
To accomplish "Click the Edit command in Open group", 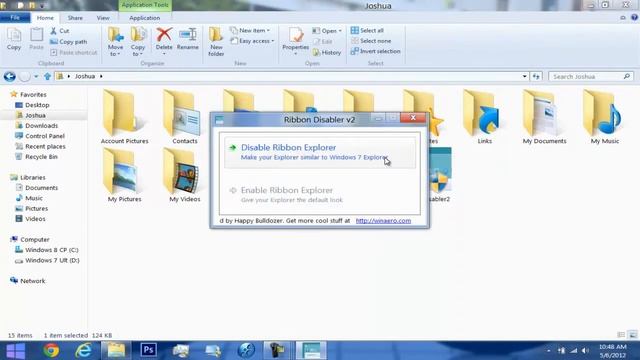I will click(323, 42).
